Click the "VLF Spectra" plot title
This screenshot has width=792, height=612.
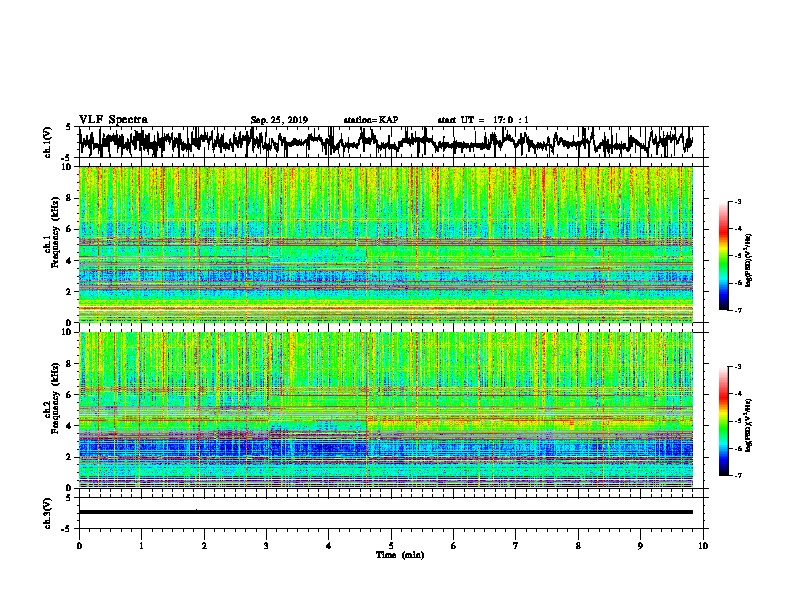click(113, 120)
